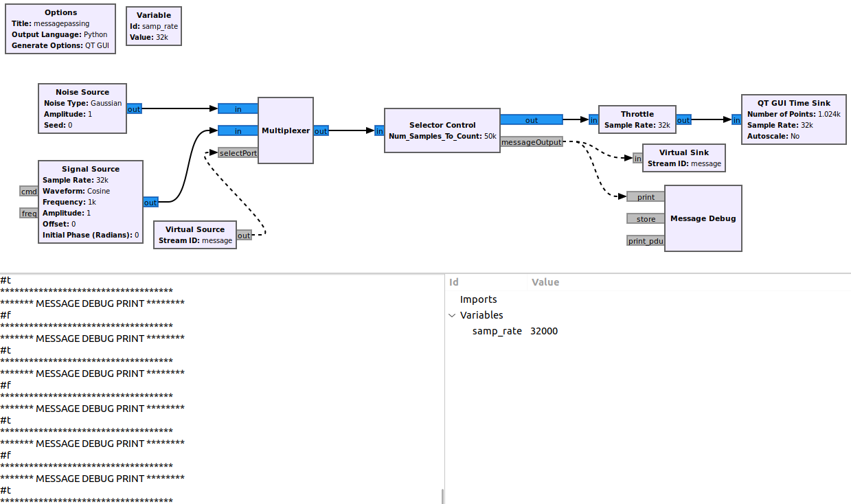
Task: Select the Virtual Sink block
Action: (683, 158)
